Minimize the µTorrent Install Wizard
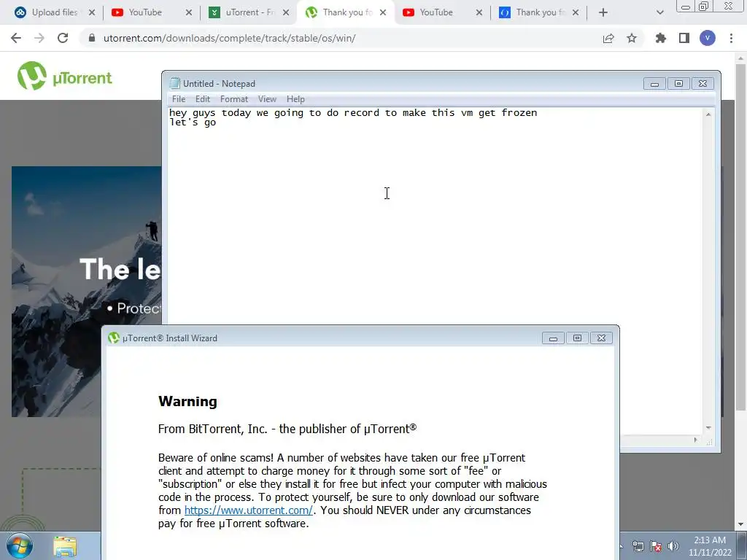The height and width of the screenshot is (560, 747). 553,338
